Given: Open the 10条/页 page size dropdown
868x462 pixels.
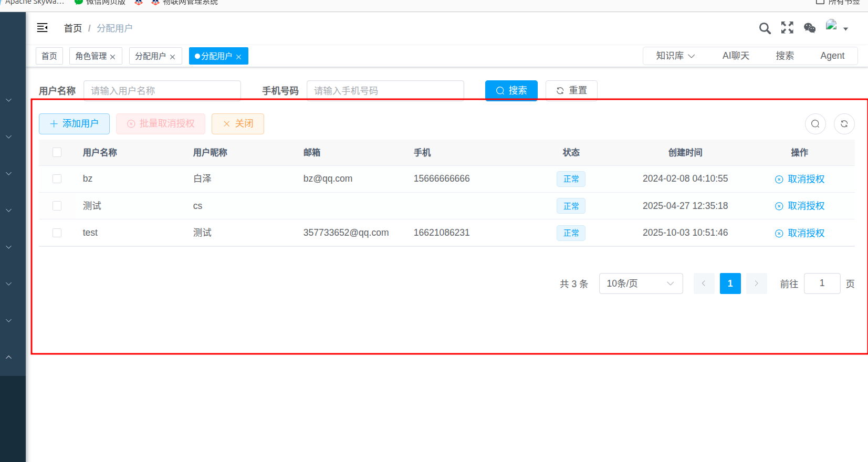Looking at the screenshot, I should pyautogui.click(x=640, y=283).
